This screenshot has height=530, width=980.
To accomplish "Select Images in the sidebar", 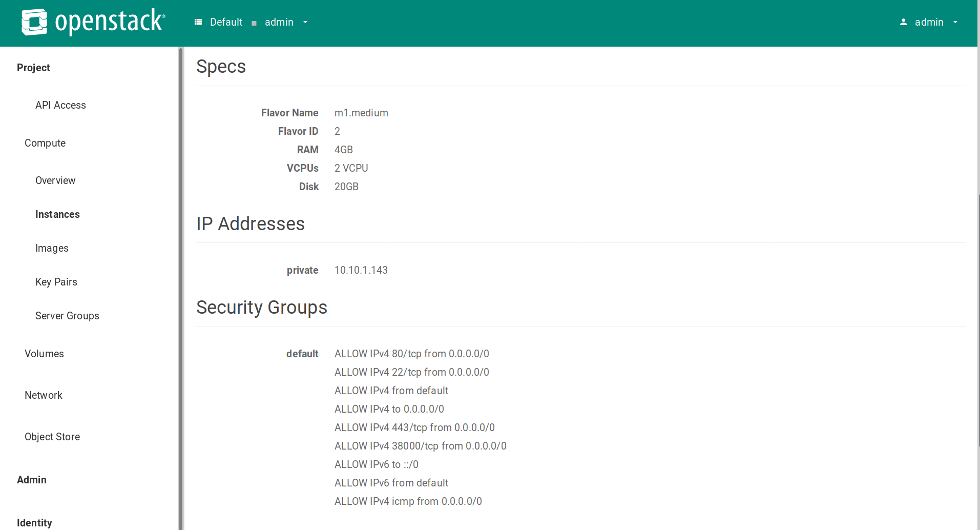I will pos(52,248).
